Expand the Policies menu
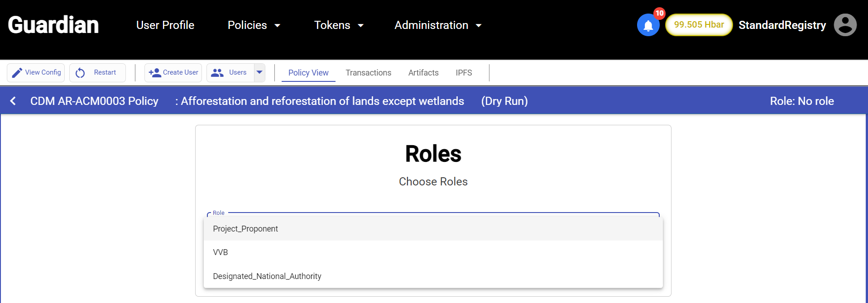Screen dimensions: 868x303 pos(254,25)
